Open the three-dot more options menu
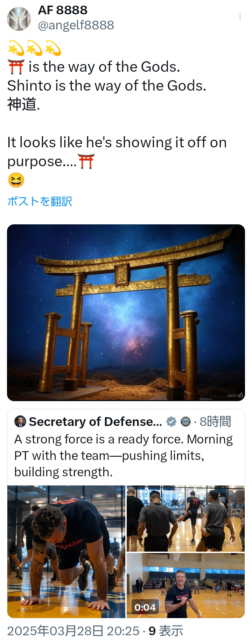The height and width of the screenshot is (644, 252). coord(240,16)
